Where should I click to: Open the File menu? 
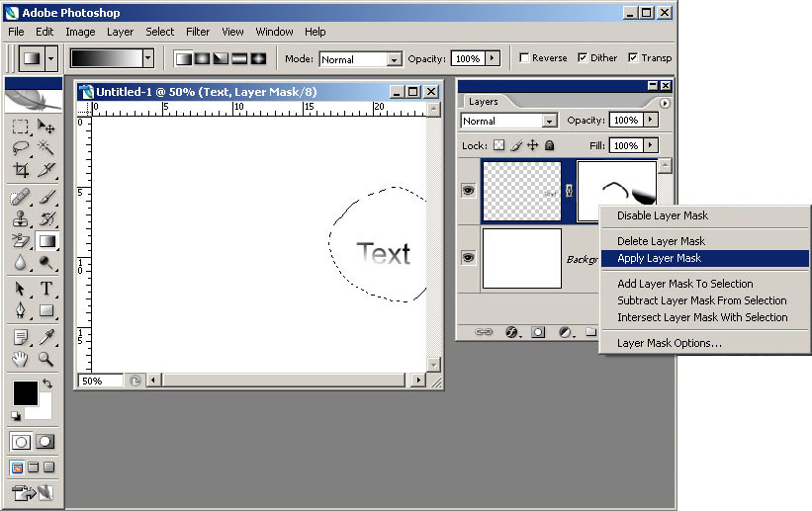(16, 32)
